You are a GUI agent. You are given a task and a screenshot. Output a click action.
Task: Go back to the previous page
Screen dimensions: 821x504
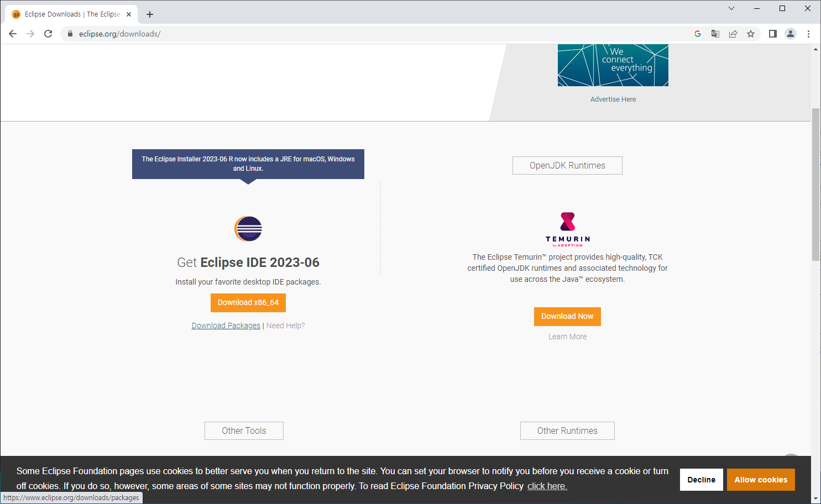(x=13, y=34)
